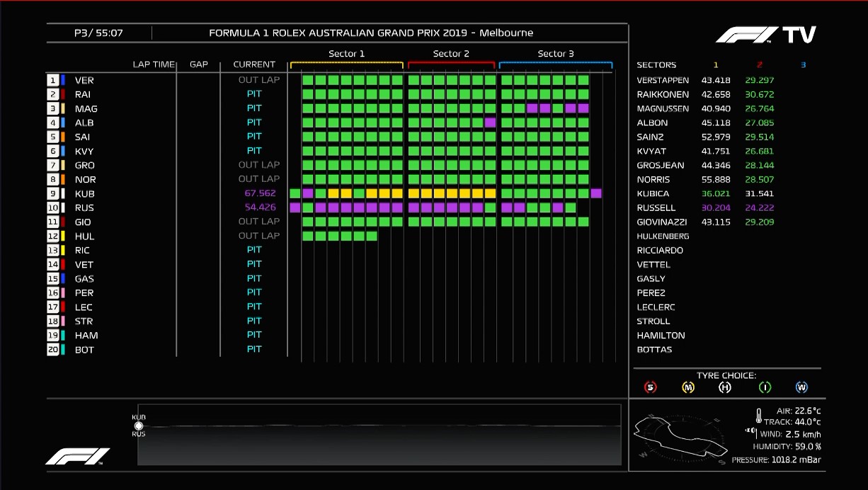Screen dimensions: 868x490
Task: Click the position 9 box for KUB
Action: tap(52, 193)
